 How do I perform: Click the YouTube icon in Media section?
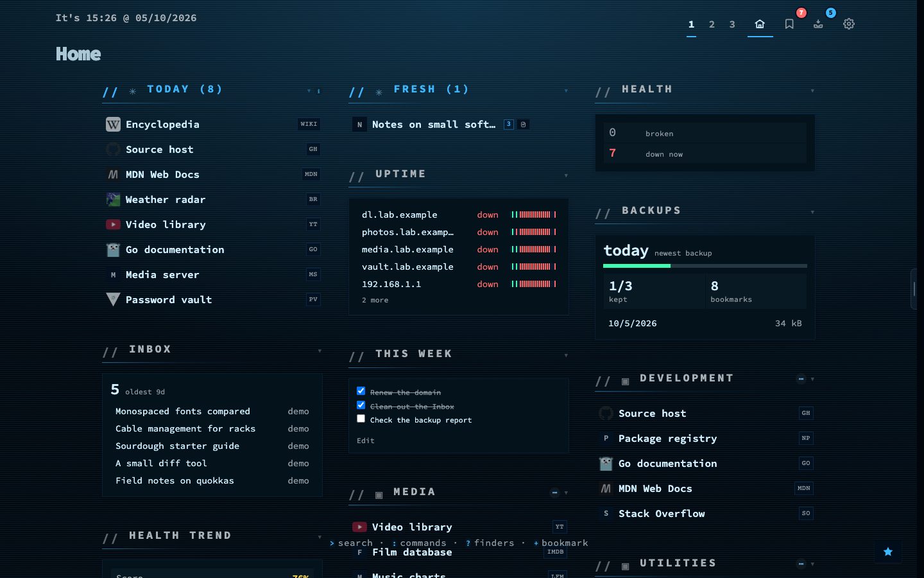359,527
